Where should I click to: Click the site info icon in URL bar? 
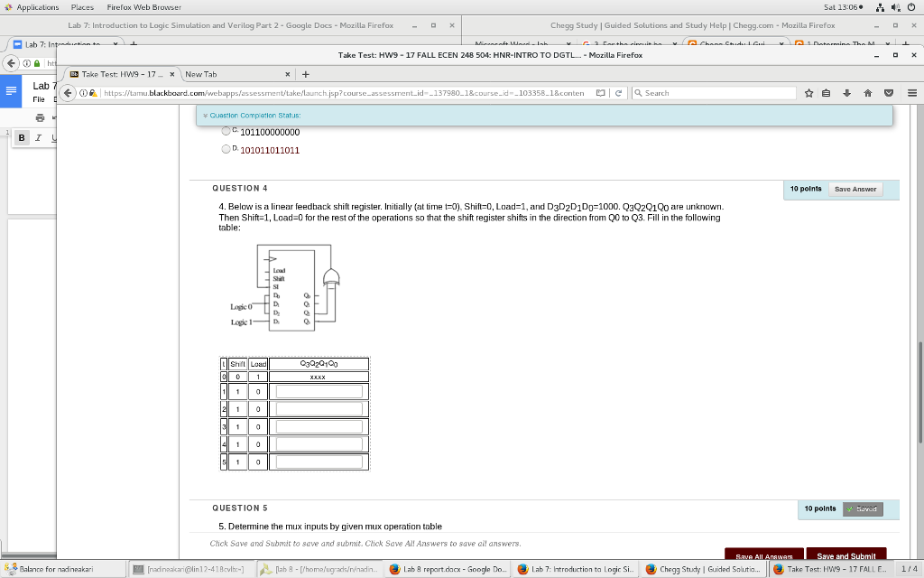tap(83, 93)
